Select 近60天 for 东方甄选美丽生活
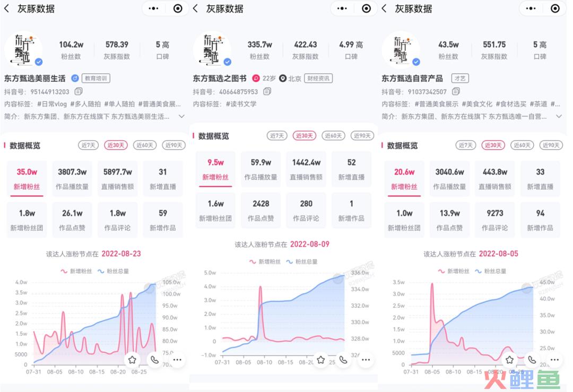This screenshot has height=392, width=573. (145, 145)
